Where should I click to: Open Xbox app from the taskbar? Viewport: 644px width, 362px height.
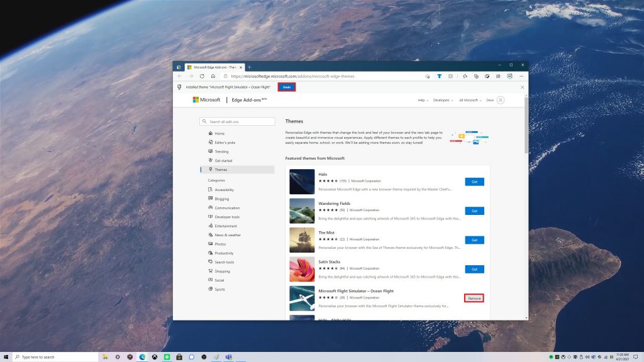[x=155, y=357]
